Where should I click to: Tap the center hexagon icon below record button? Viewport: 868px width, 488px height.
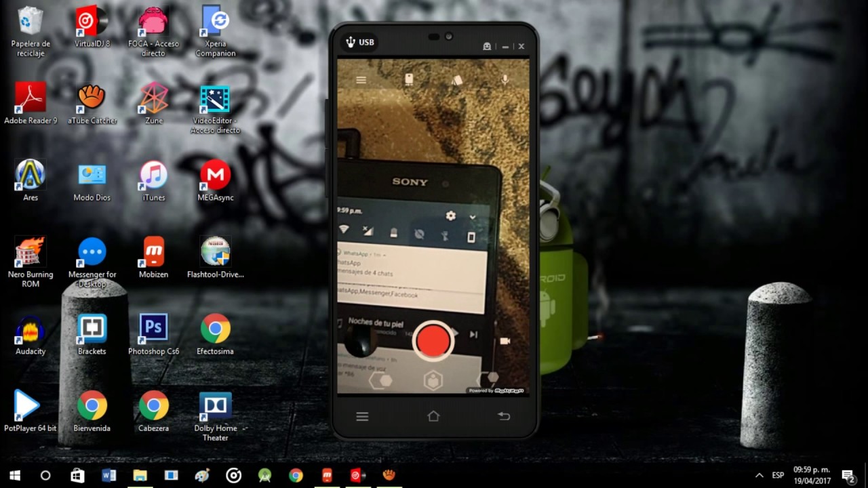coord(433,381)
